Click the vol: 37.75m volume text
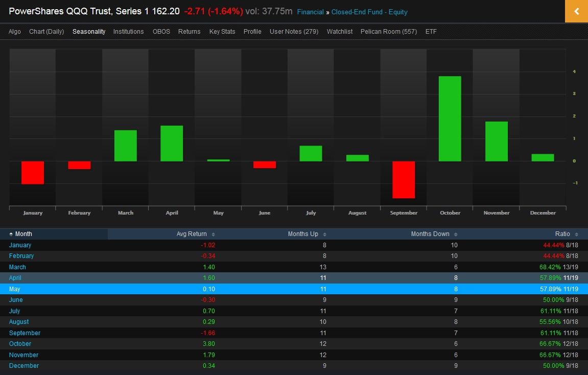The height and width of the screenshot is (375, 588). (x=269, y=11)
